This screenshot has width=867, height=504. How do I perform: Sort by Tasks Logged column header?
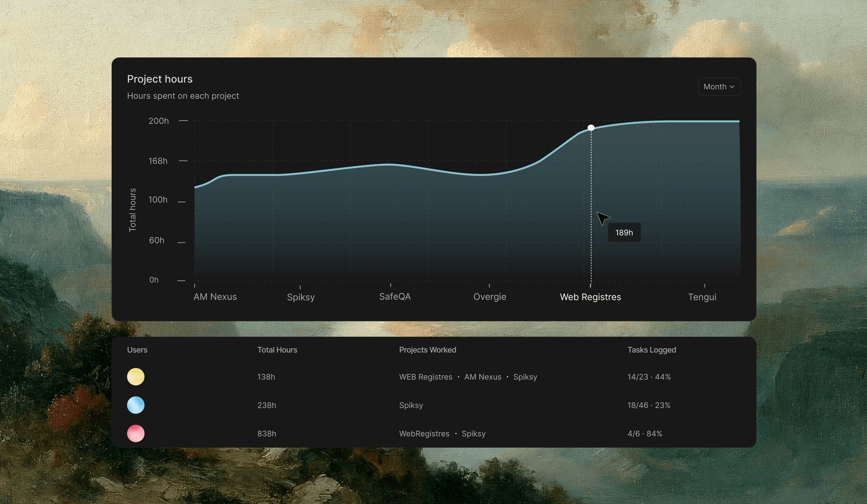coord(652,350)
